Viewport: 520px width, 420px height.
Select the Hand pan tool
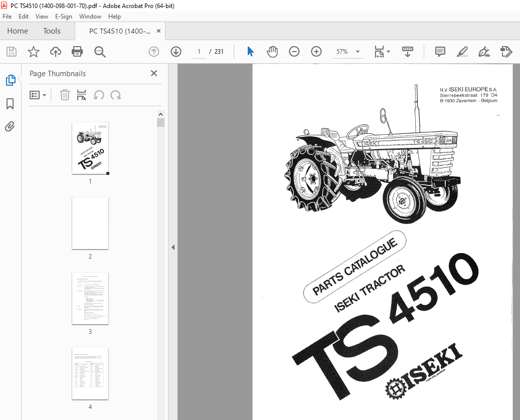point(272,52)
